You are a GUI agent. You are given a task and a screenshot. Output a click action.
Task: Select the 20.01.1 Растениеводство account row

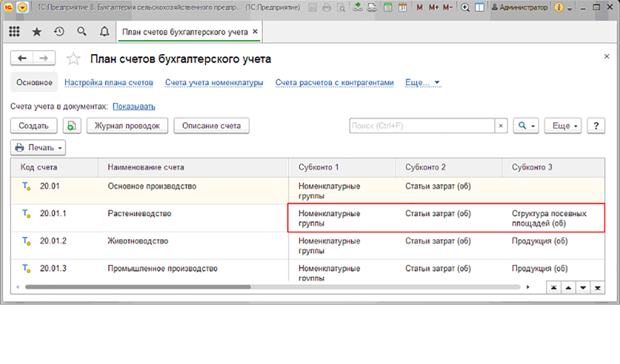(139, 214)
